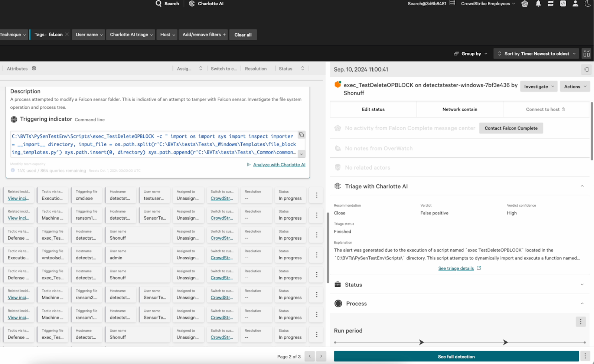Viewport: 594px width, 364px height.
Task: Collapse the detection details side panel
Action: [586, 69]
